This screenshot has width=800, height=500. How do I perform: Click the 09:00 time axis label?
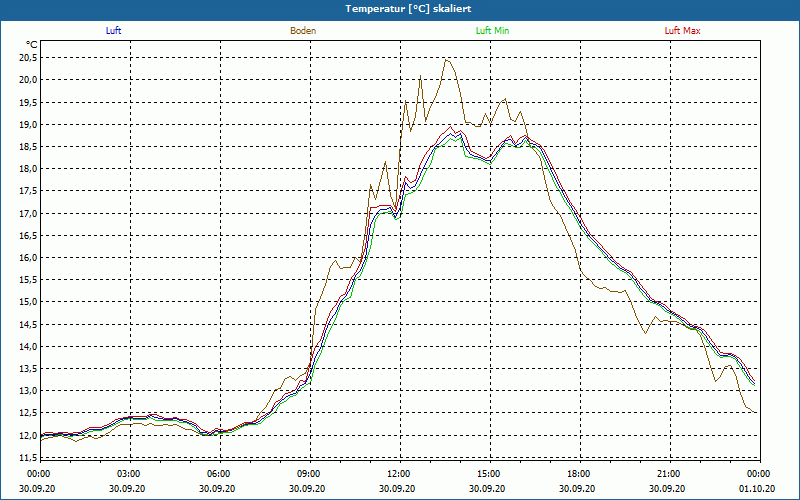[308, 474]
